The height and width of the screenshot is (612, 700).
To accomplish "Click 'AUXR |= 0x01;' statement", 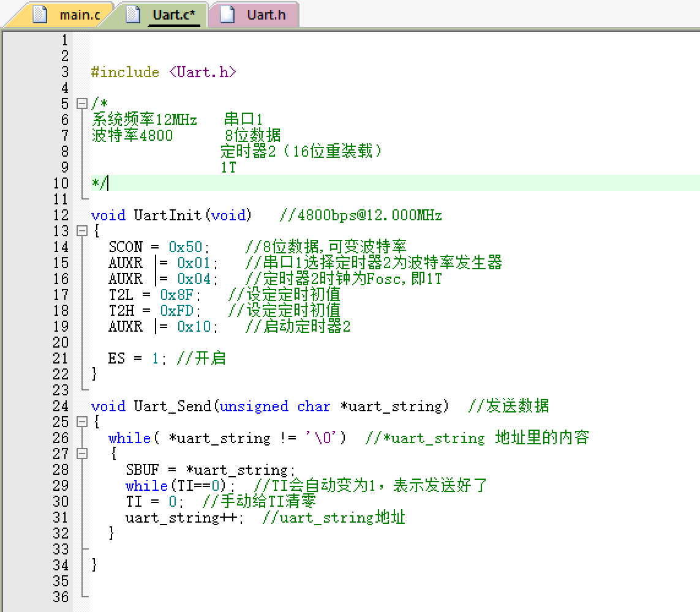I will [163, 263].
